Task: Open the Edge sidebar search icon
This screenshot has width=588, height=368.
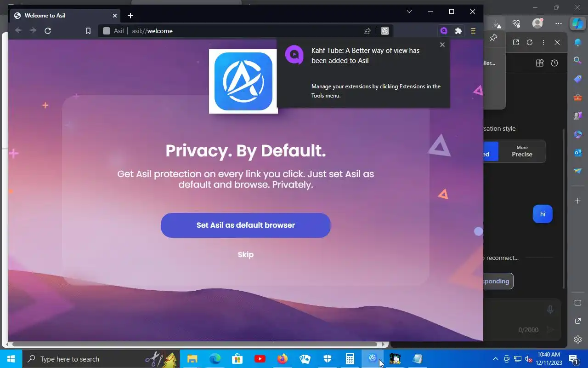Action: (x=578, y=60)
